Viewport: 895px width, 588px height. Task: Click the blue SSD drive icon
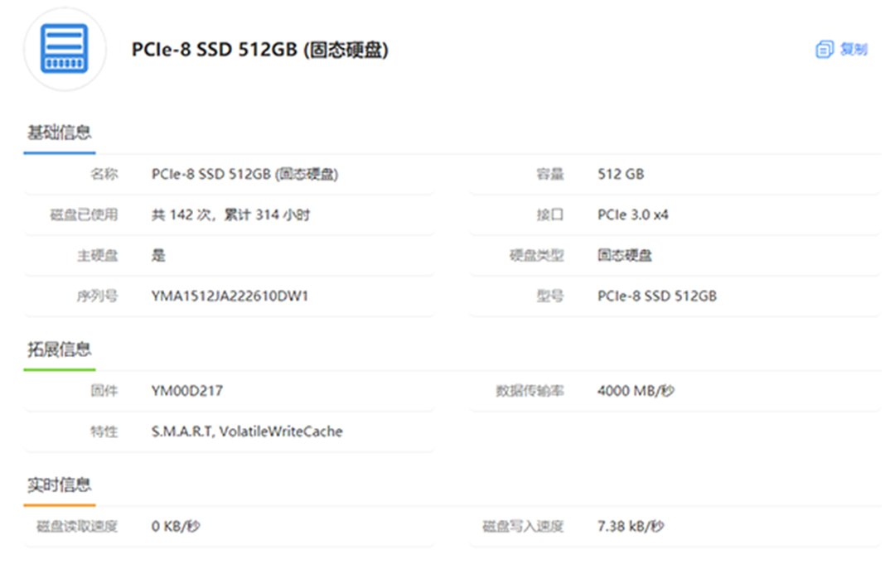point(65,49)
